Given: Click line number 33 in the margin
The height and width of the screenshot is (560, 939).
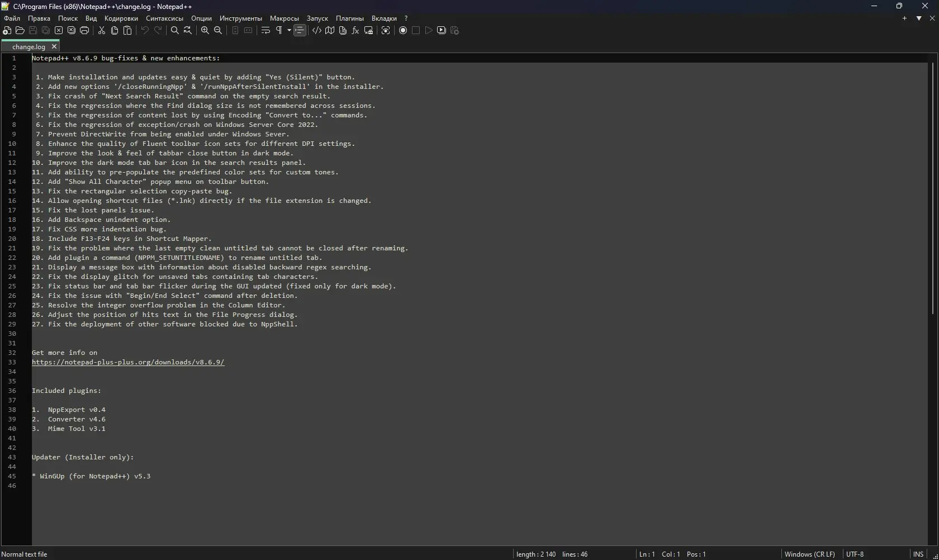Looking at the screenshot, I should (12, 362).
